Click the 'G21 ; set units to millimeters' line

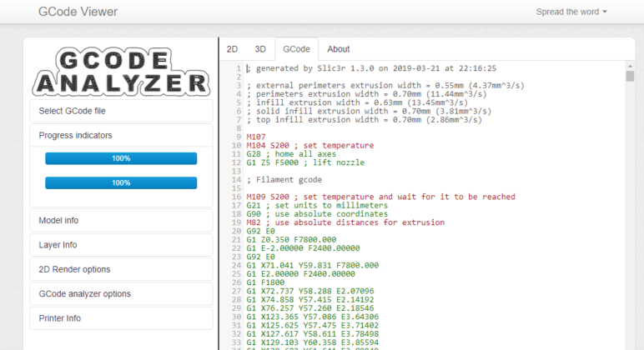317,206
